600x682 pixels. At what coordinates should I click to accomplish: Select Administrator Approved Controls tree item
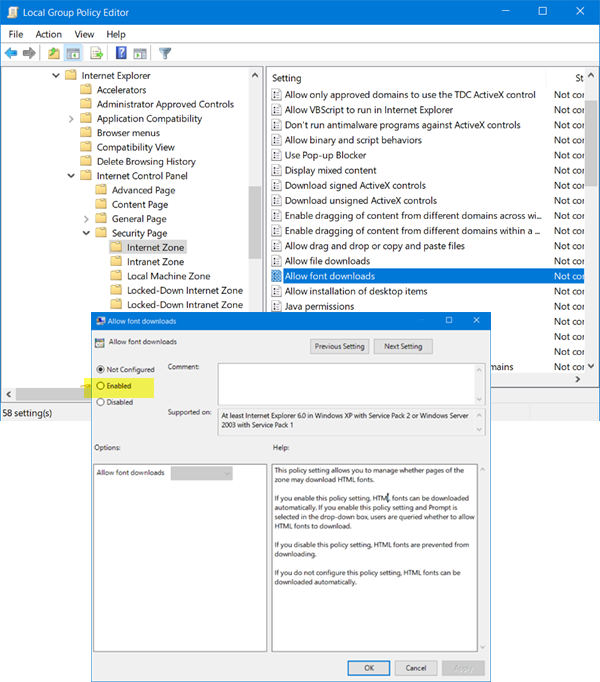click(165, 104)
